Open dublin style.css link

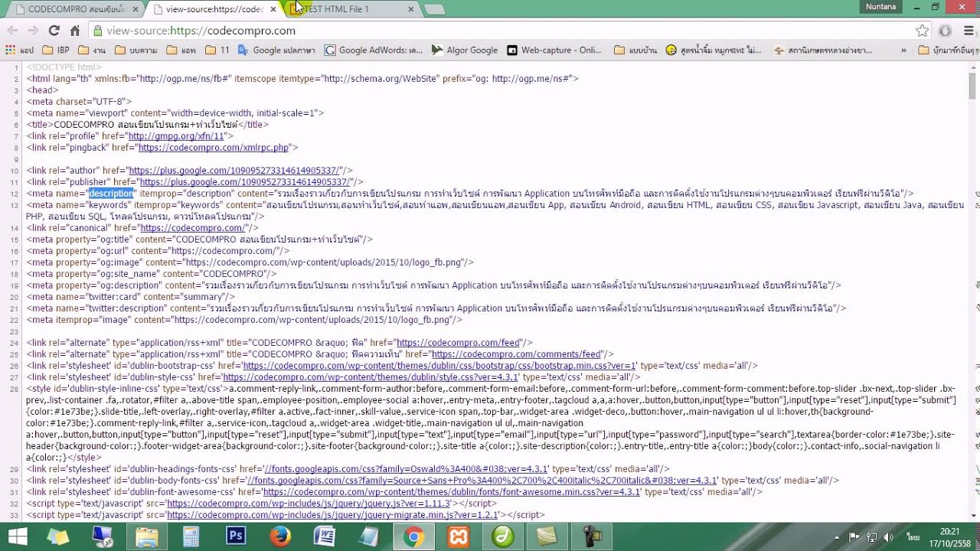371,377
